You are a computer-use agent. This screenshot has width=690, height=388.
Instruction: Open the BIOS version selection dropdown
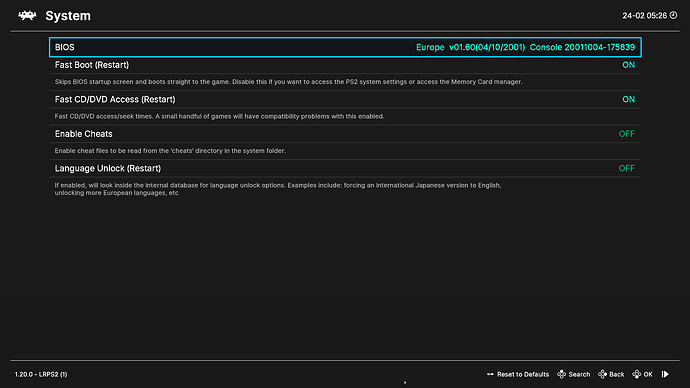coord(525,48)
